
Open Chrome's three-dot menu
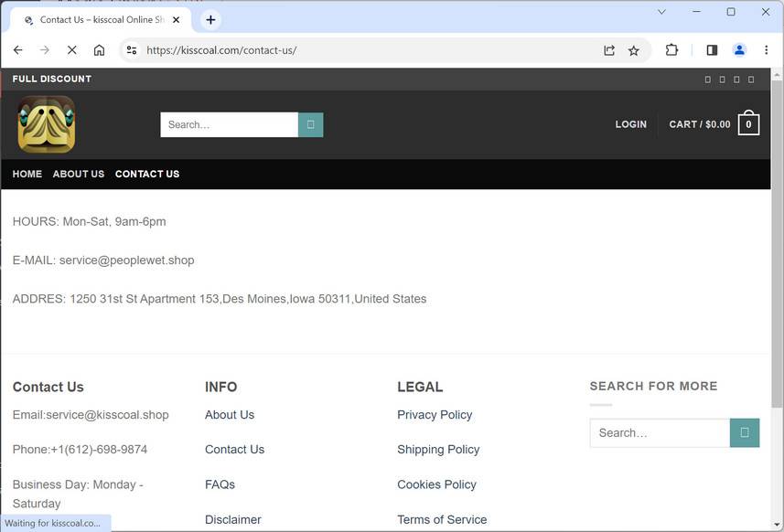tap(767, 50)
